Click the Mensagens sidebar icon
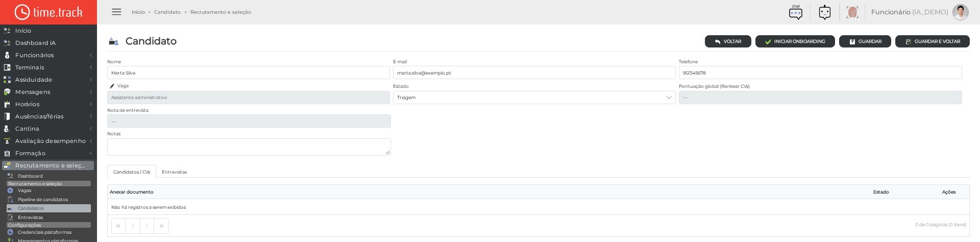Viewport: 980px width, 242px height. pos(7,92)
